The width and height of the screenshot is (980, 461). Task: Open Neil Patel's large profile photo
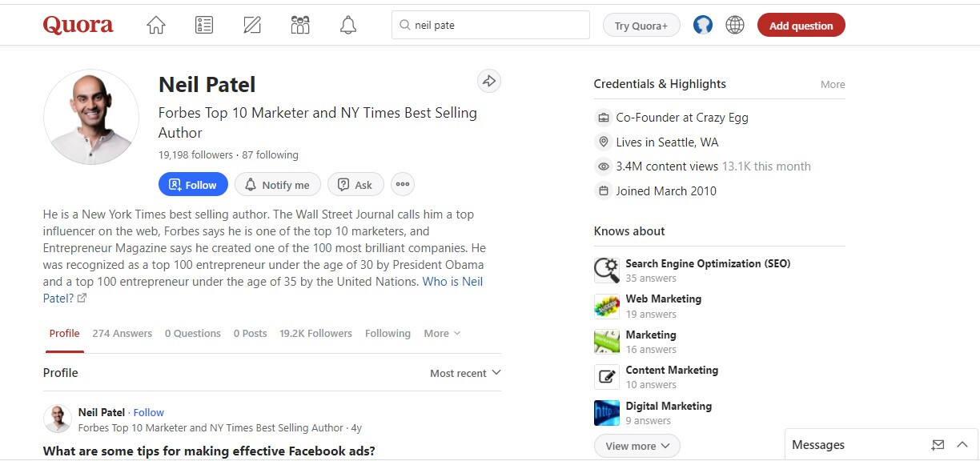(91, 117)
